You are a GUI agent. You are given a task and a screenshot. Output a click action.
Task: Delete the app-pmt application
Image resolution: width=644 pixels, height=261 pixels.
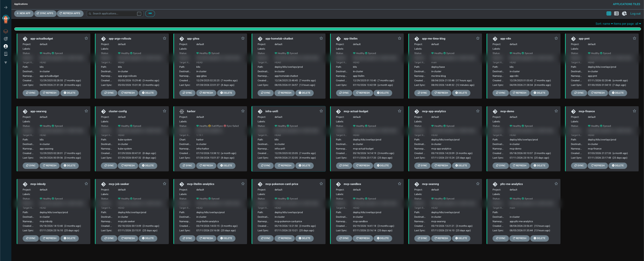click(x=618, y=93)
